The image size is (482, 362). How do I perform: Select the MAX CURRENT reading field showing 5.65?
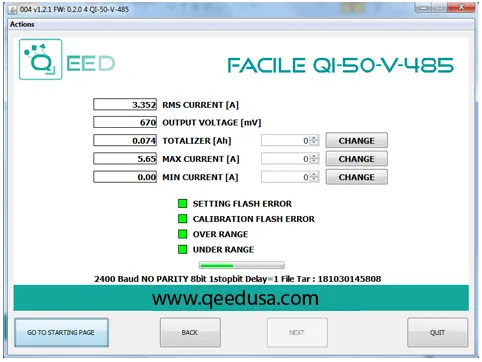tap(125, 159)
